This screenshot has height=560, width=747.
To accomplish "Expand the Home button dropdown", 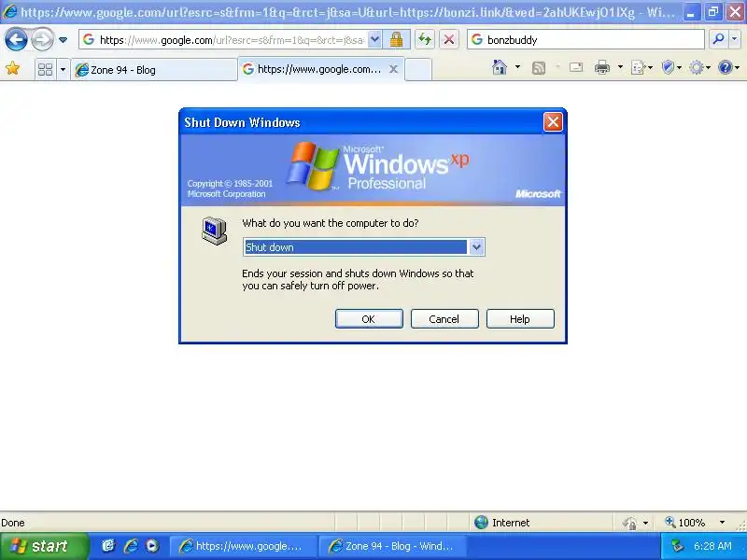I will [518, 67].
